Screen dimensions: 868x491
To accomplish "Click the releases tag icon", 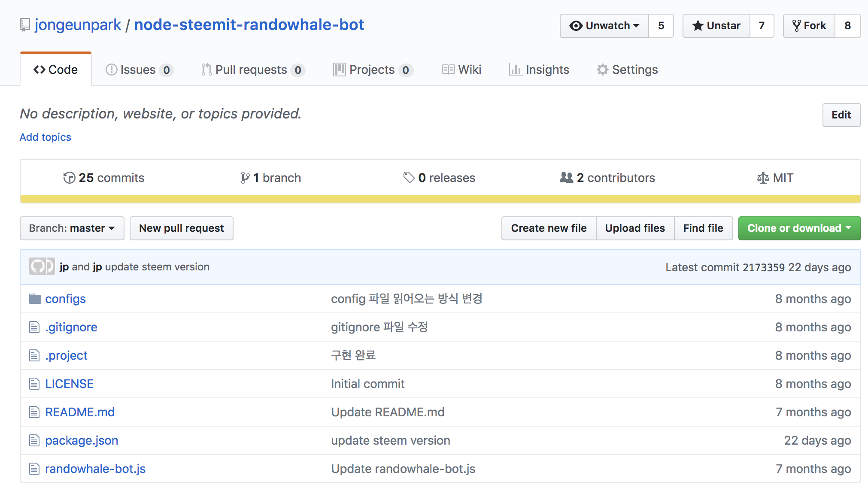I will pyautogui.click(x=409, y=177).
